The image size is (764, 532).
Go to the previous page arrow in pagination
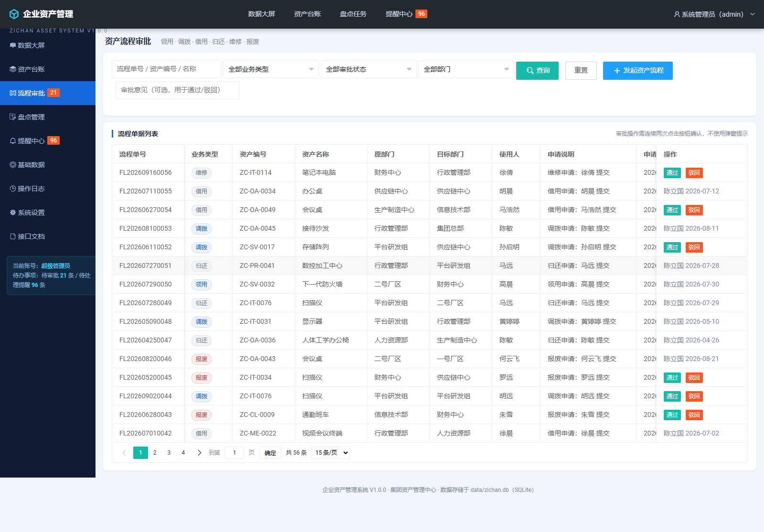pos(124,453)
